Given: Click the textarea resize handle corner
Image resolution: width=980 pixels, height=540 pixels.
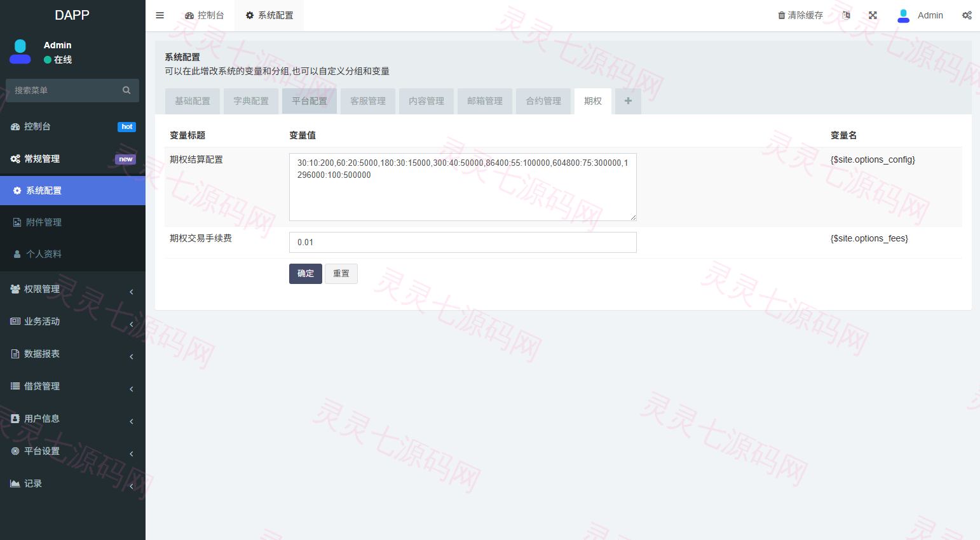Looking at the screenshot, I should coord(633,217).
